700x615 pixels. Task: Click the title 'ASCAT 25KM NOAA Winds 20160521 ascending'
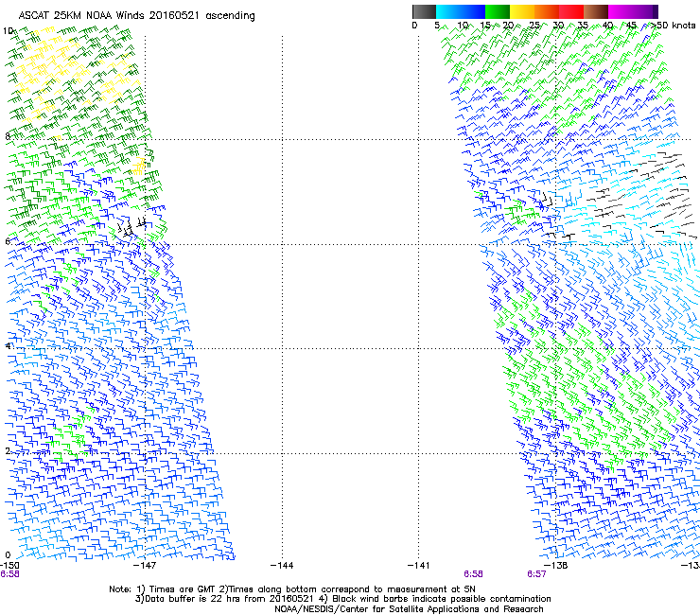(136, 16)
